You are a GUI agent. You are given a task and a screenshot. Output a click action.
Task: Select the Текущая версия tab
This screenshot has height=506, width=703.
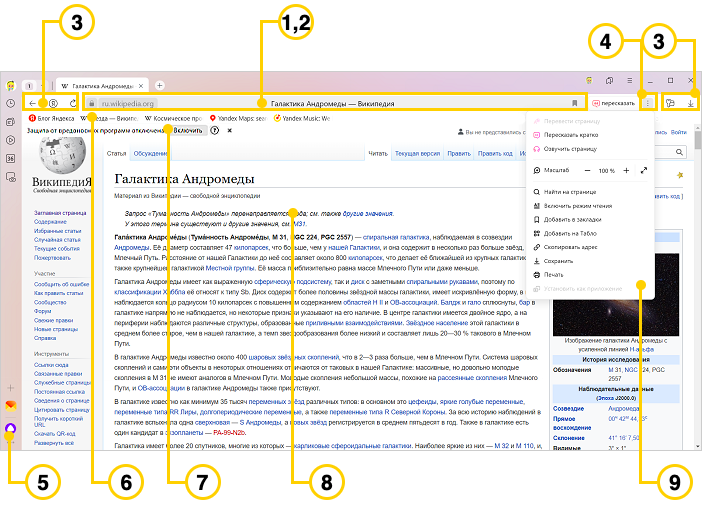click(417, 153)
